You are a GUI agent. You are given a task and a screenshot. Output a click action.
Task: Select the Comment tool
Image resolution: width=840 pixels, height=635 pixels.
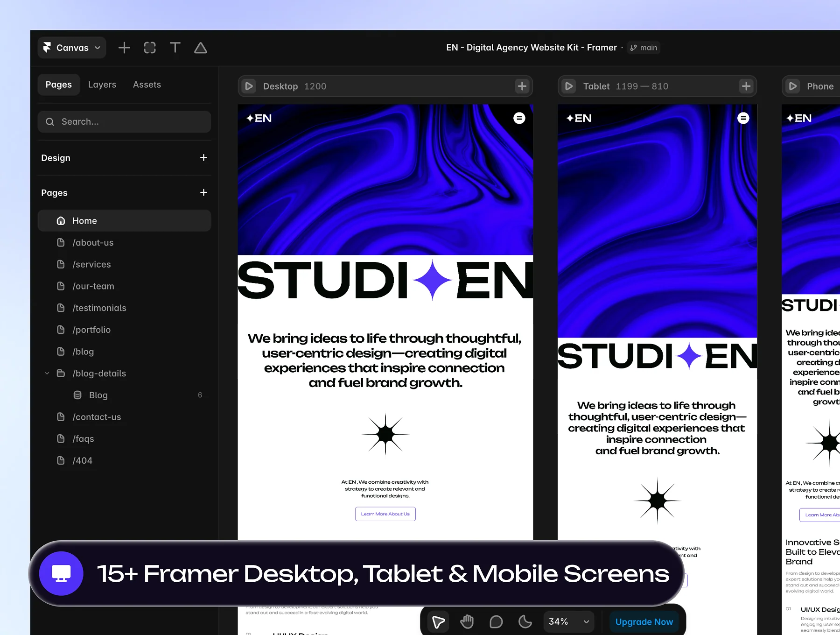(496, 622)
